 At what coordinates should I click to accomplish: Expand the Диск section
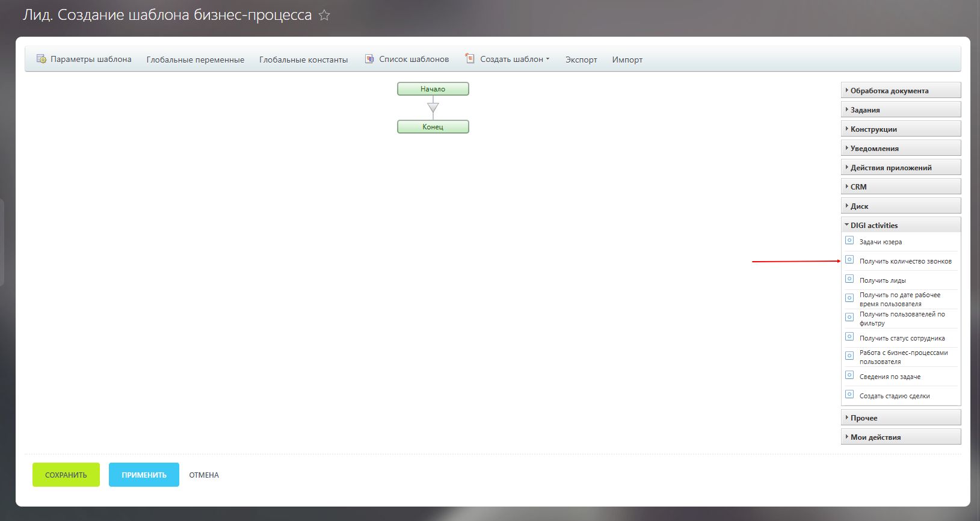click(x=901, y=206)
